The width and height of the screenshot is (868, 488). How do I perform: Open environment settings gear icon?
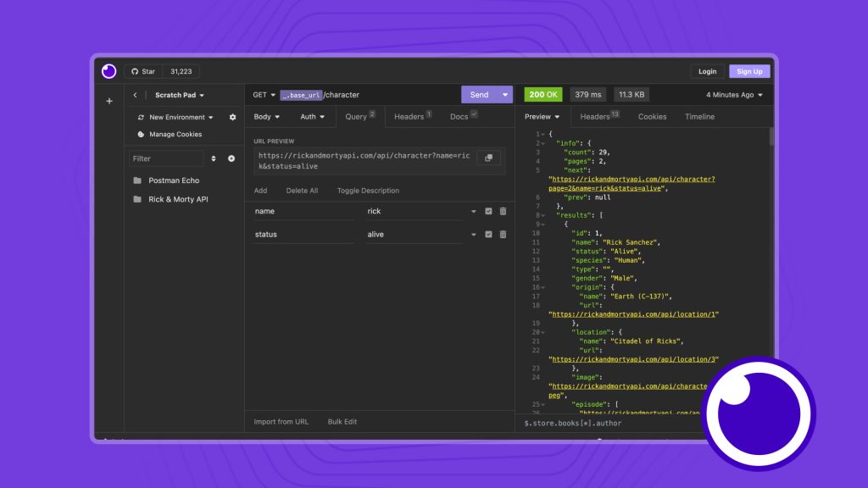[x=233, y=117]
